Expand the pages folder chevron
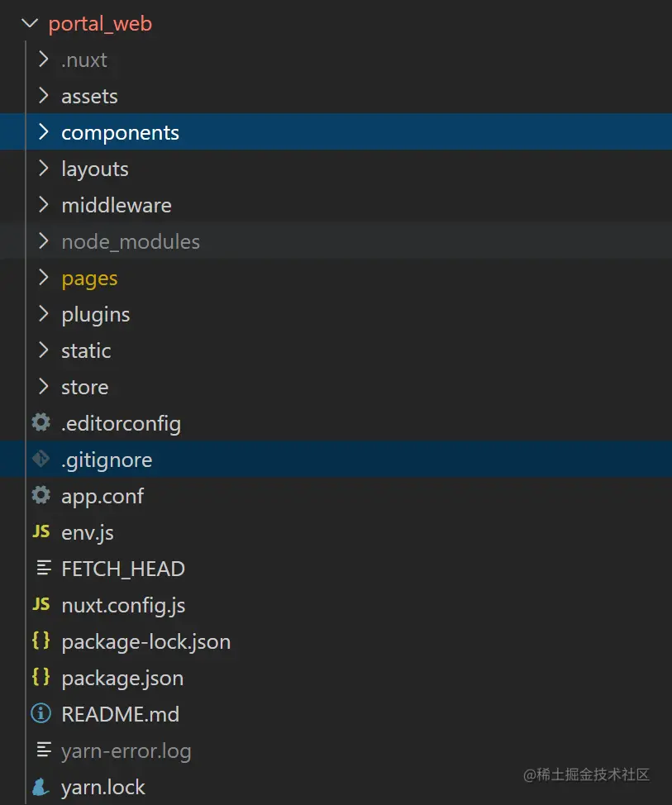This screenshot has width=672, height=805. tap(44, 278)
